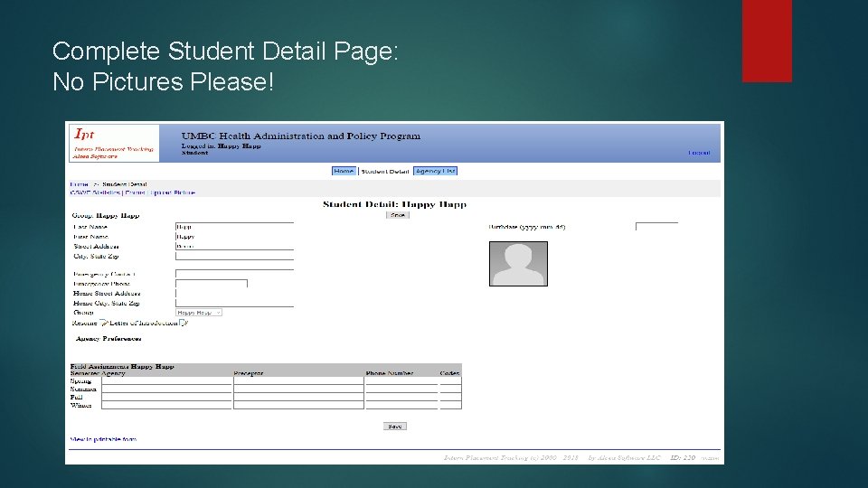Screen dimensions: 868x488
Task: Open the Group dropdown showing Happy Happ
Action: [199, 313]
